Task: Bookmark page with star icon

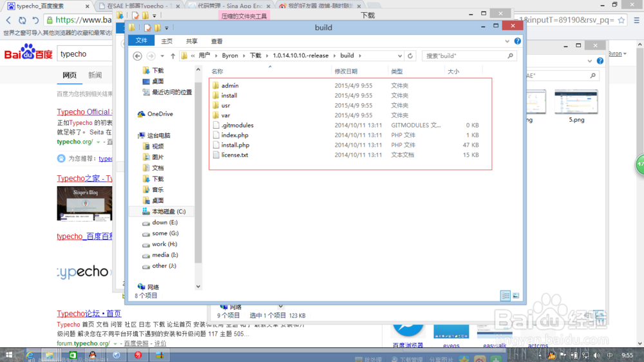Action: pyautogui.click(x=621, y=20)
